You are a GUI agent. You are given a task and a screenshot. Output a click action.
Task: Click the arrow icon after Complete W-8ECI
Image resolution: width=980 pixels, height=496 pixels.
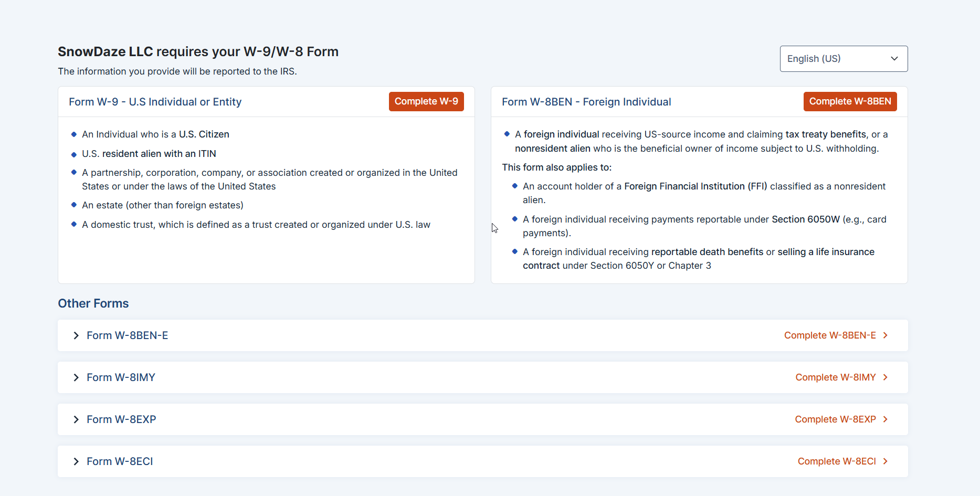[x=886, y=461]
